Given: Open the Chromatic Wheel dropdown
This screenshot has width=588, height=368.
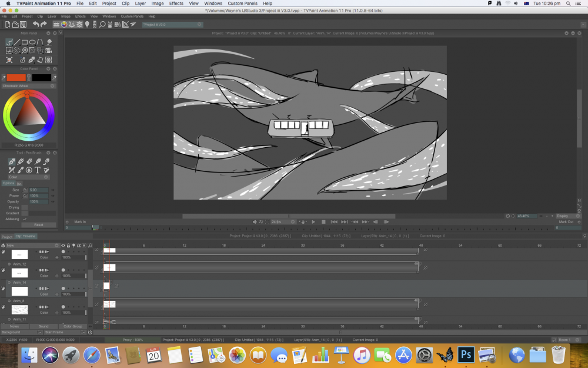Looking at the screenshot, I should point(28,86).
